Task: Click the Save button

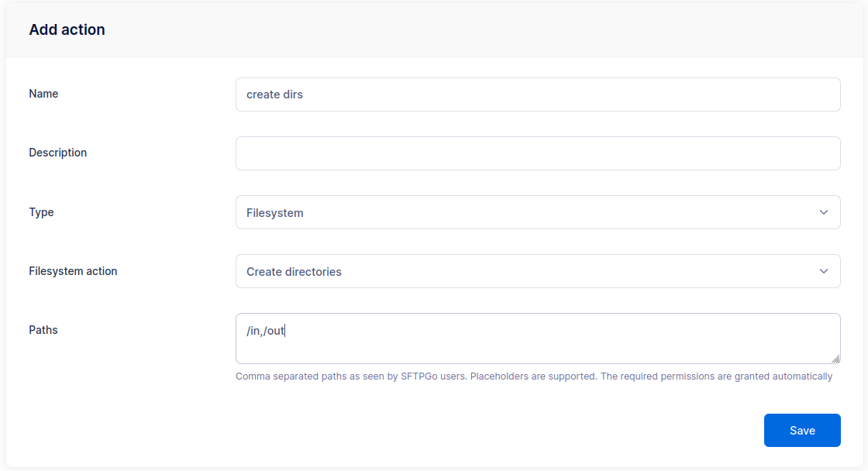Action: point(802,430)
